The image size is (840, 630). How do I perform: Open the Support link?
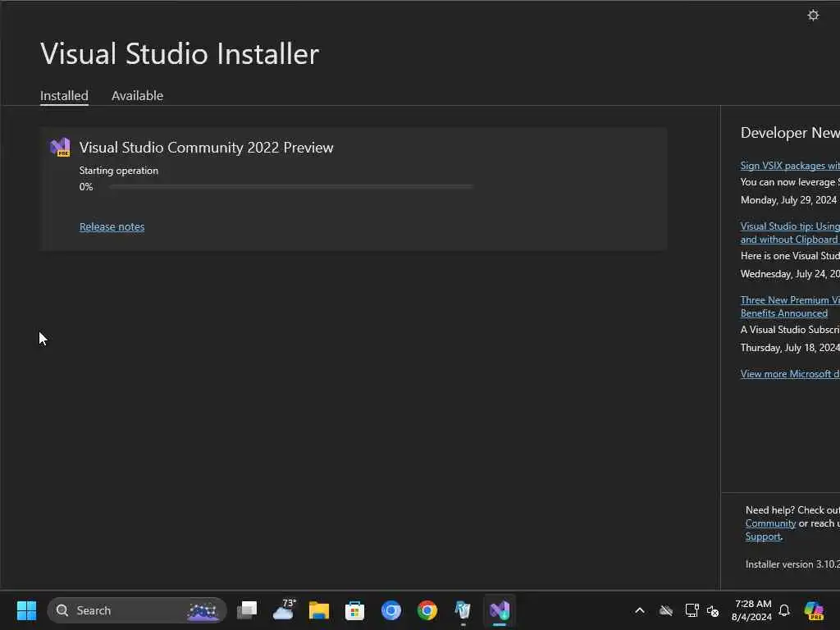pos(763,536)
